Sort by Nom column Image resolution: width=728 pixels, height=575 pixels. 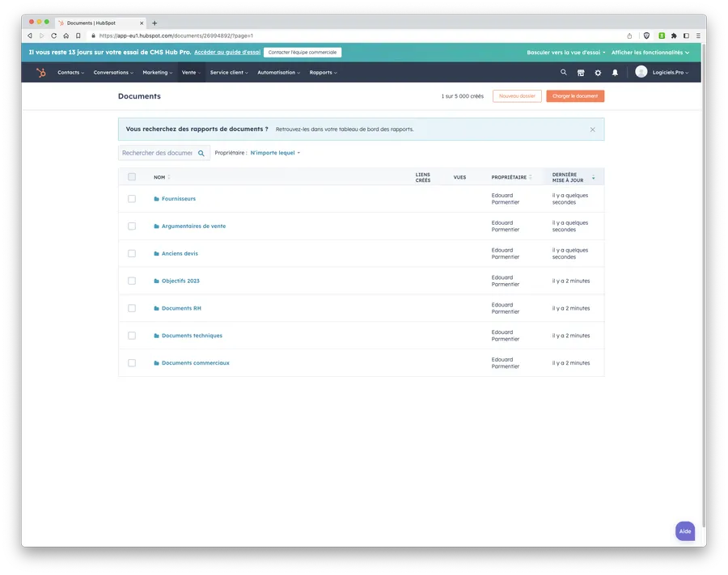[162, 177]
